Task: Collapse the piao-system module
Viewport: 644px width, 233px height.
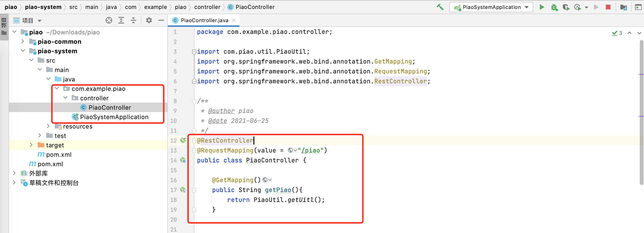Action: pos(23,51)
